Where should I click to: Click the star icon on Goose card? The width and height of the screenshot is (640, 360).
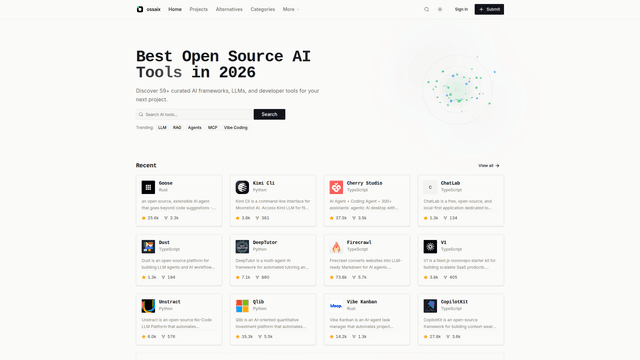(x=144, y=218)
